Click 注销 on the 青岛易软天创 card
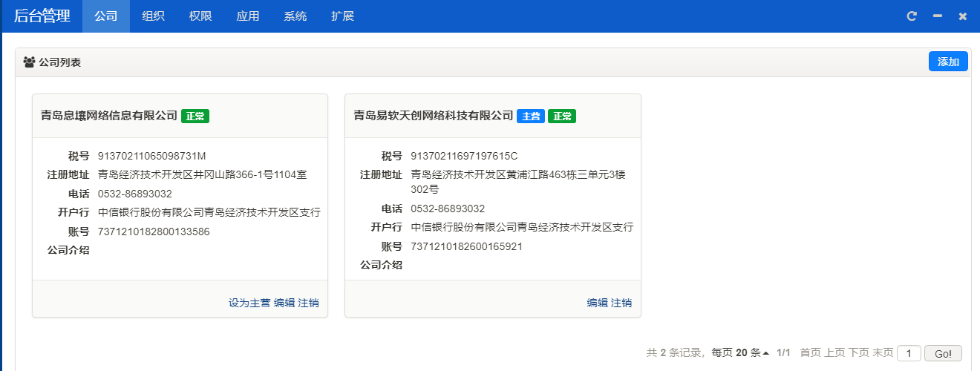 click(622, 303)
